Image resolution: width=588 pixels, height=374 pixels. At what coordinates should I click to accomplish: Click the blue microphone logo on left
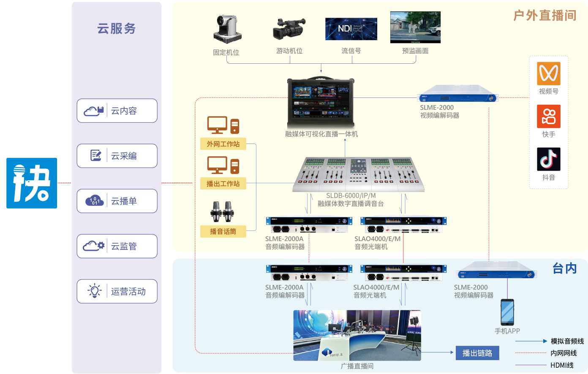32,183
